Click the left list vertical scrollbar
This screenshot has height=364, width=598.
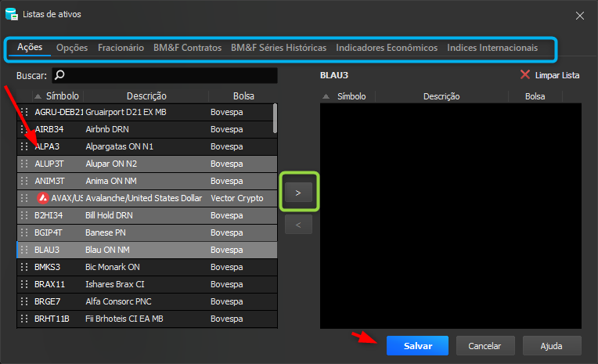click(x=275, y=119)
